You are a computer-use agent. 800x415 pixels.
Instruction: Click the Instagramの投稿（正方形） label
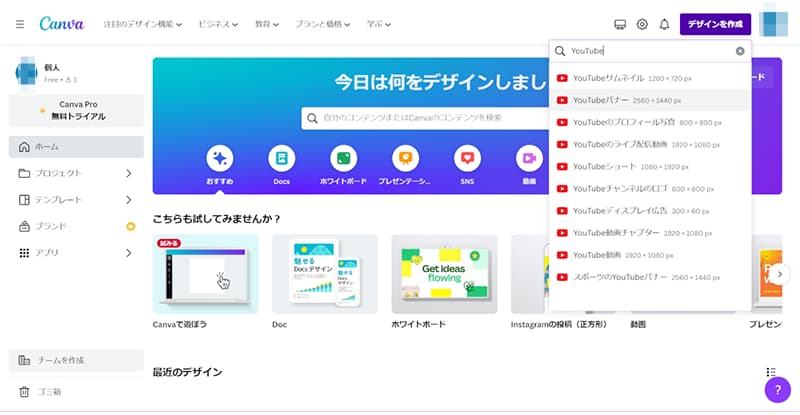[559, 325]
